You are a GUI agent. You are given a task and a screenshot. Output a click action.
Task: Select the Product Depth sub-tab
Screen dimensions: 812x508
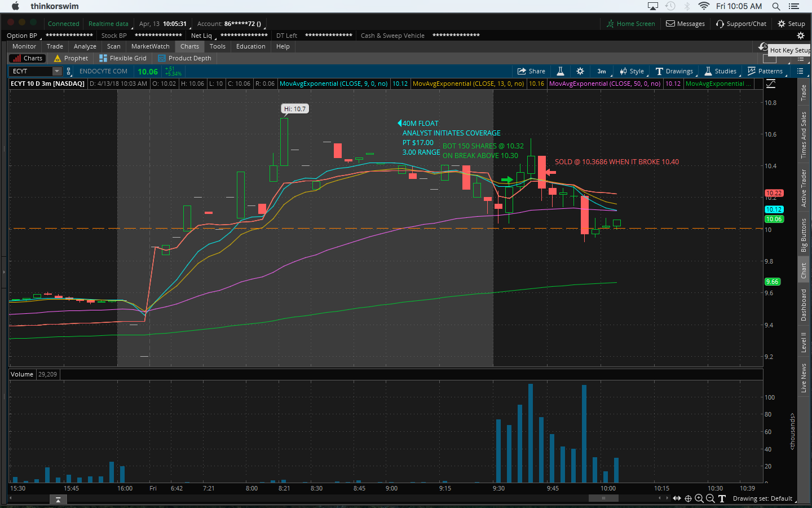click(x=185, y=58)
